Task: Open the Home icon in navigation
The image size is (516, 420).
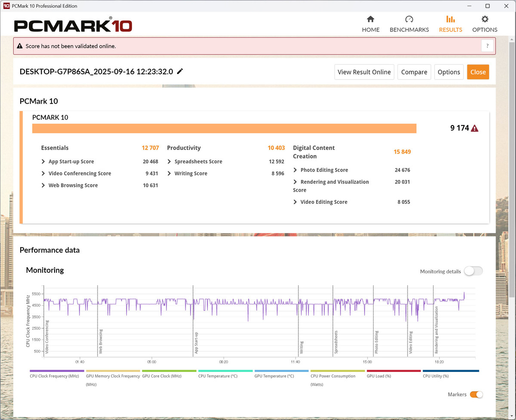Action: [370, 19]
